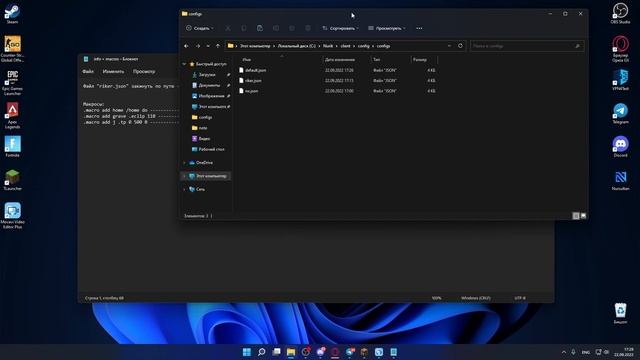Open the configs folder in the navigation pane
Screen dimensions: 640x360
pyautogui.click(x=205, y=117)
